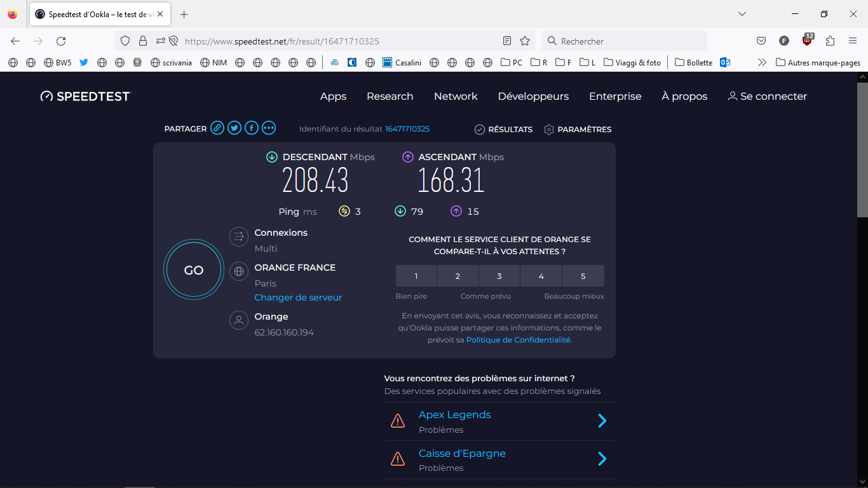Bookmark this page with star icon

click(x=525, y=41)
